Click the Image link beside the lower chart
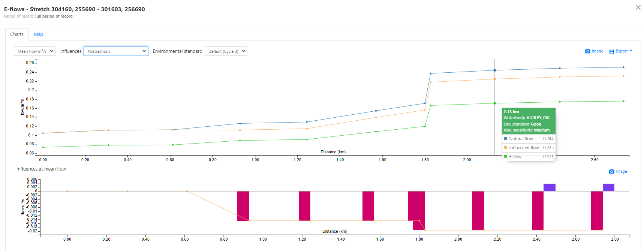Viewport: 644px width, 250px height. [x=621, y=172]
